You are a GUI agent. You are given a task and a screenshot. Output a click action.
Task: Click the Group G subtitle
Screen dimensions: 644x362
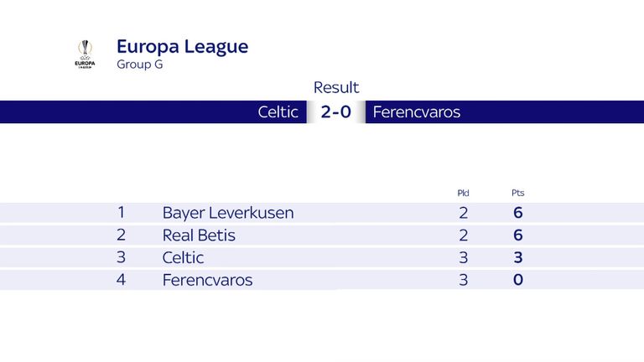pyautogui.click(x=140, y=65)
